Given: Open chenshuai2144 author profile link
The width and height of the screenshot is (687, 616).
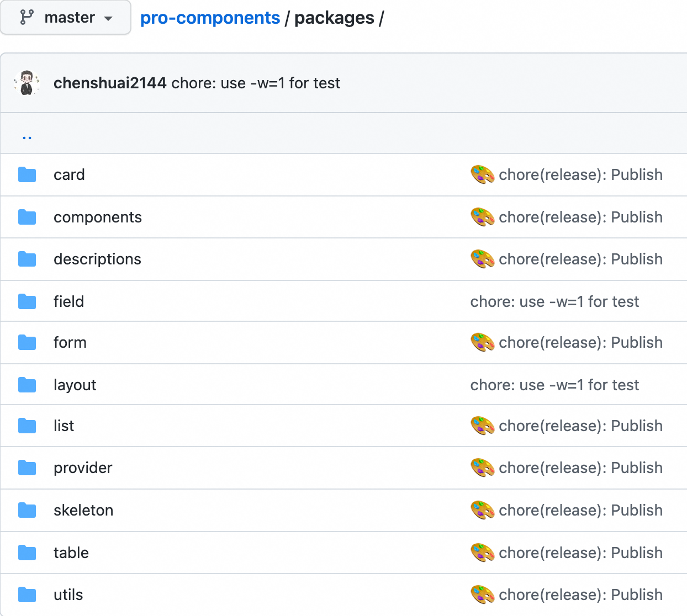Looking at the screenshot, I should 110,83.
